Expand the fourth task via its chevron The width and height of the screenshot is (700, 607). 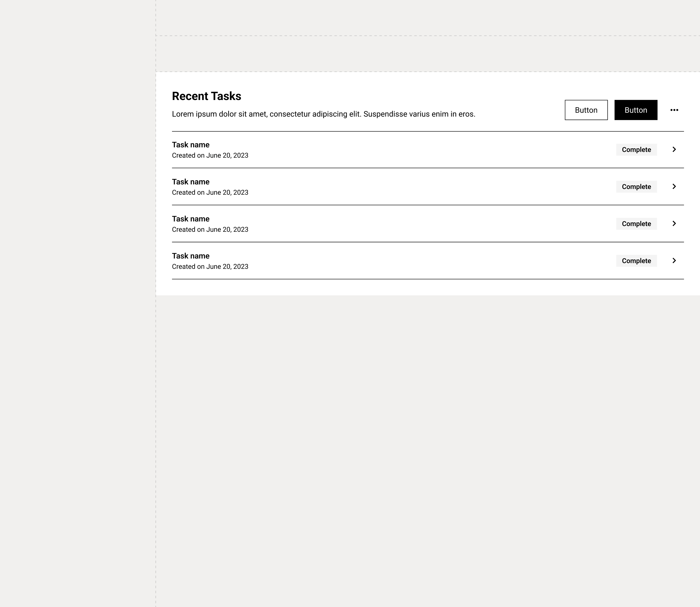point(674,260)
